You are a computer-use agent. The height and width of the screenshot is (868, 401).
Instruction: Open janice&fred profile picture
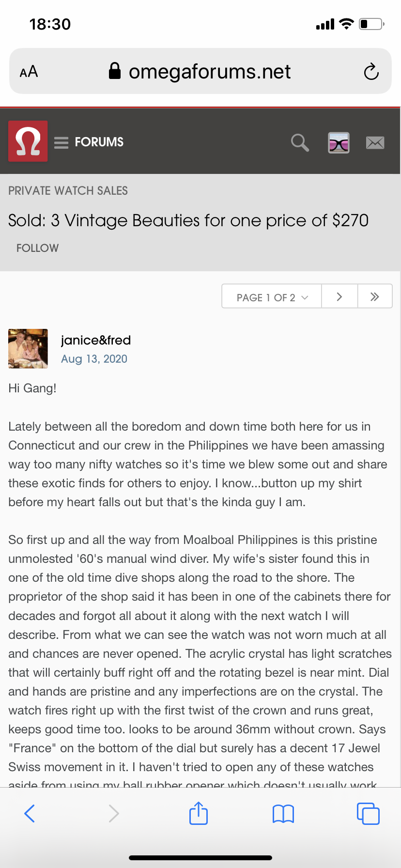[x=28, y=349]
